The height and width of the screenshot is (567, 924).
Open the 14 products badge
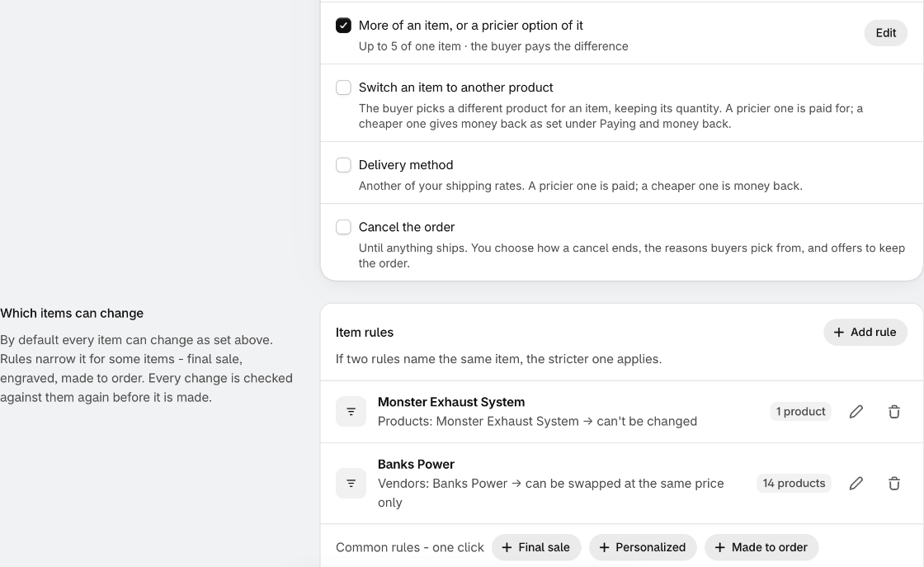tap(794, 484)
